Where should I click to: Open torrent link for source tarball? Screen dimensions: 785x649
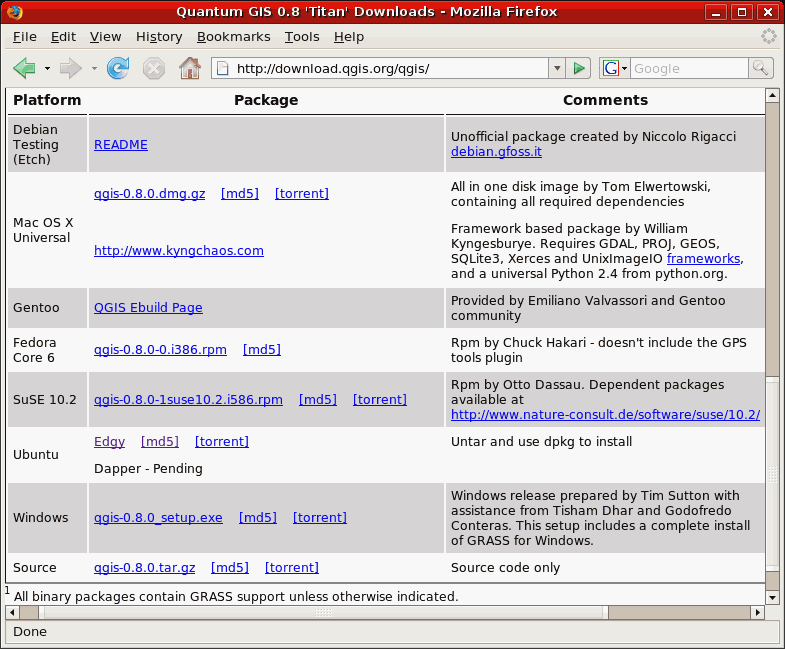tap(292, 568)
